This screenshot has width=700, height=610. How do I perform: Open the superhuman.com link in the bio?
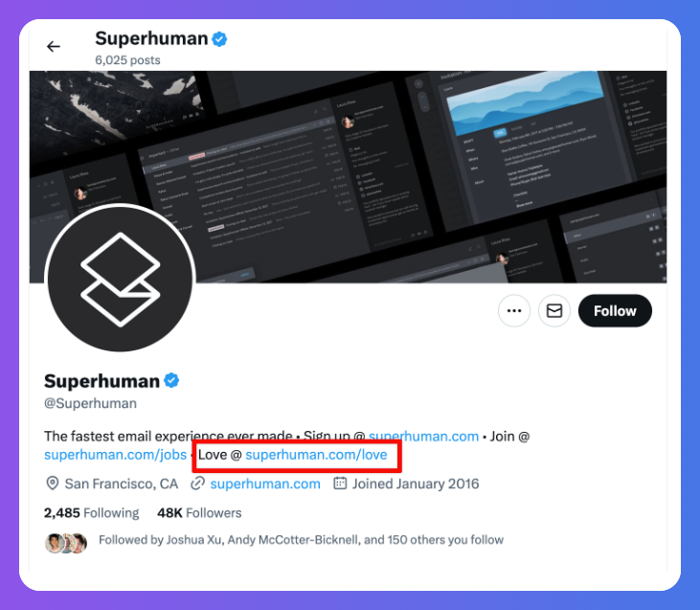tap(423, 436)
